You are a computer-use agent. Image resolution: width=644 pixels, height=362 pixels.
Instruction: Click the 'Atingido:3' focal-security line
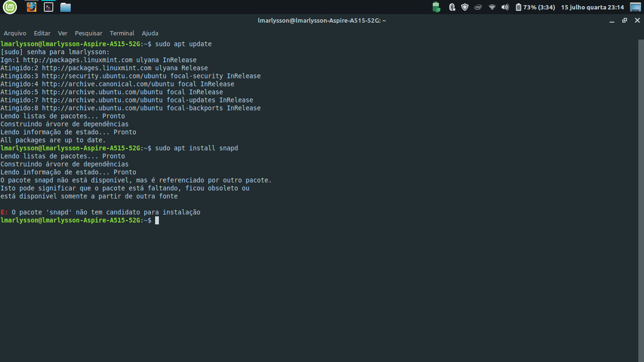pos(131,76)
